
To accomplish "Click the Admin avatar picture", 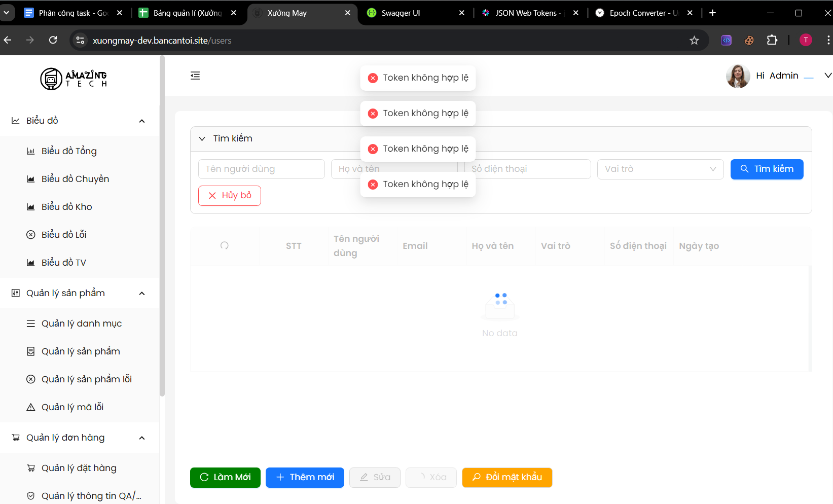I will pos(738,76).
